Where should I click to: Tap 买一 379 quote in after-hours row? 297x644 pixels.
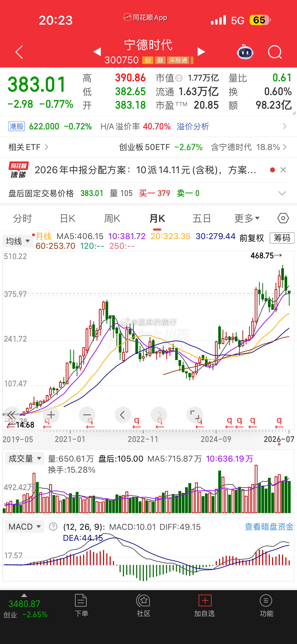pos(154,193)
